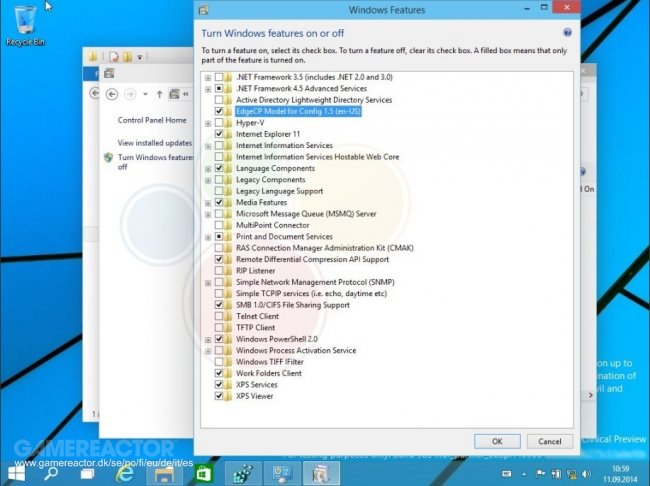
Task: Select EdgeCP Model for Config 1.5 item
Action: click(x=299, y=111)
